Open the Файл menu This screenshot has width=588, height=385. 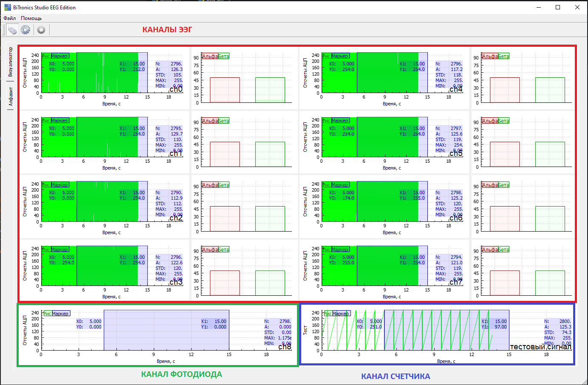9,18
